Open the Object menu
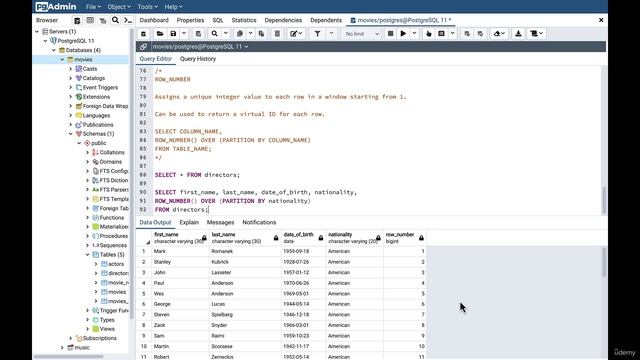 (x=119, y=7)
